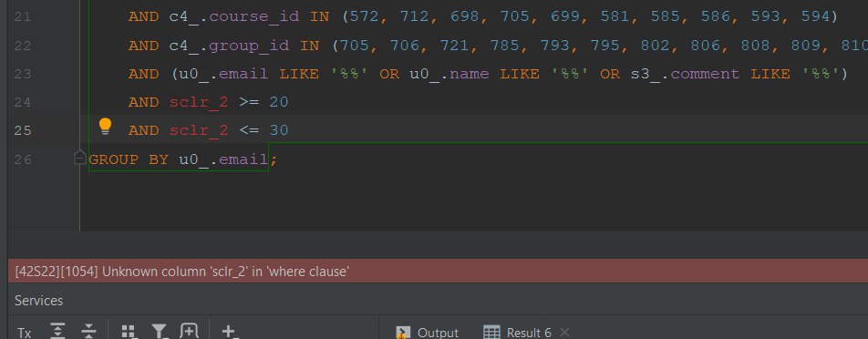Image resolution: width=868 pixels, height=339 pixels.
Task: Open the Tx transaction mode selector
Action: pyautogui.click(x=25, y=333)
